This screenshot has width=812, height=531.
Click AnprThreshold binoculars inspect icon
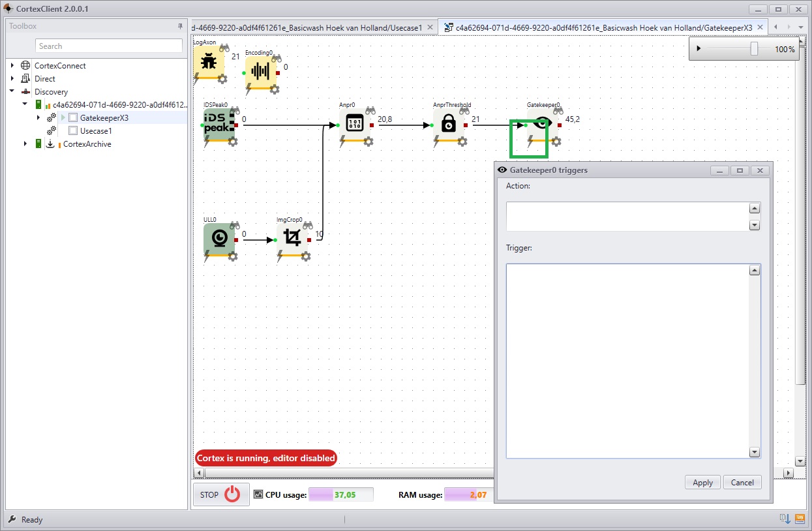464,111
